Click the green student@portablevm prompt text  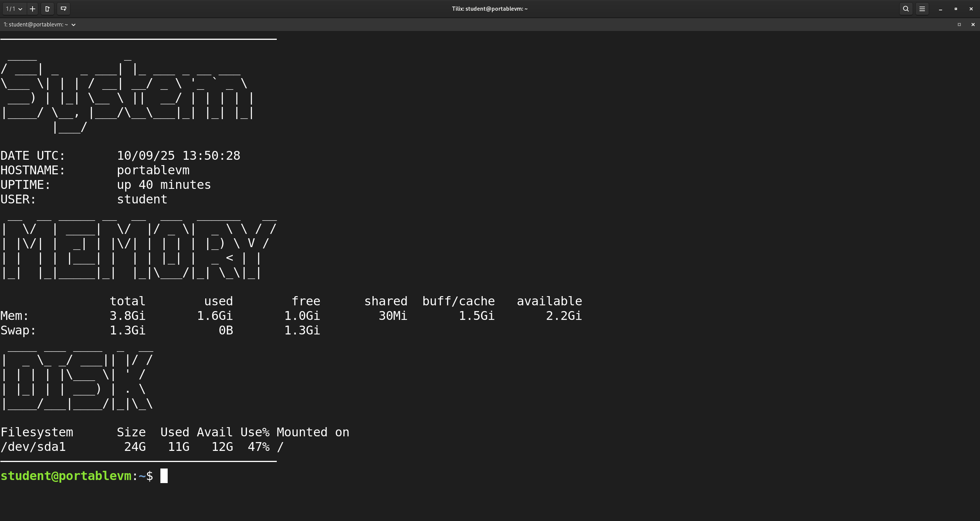click(66, 476)
